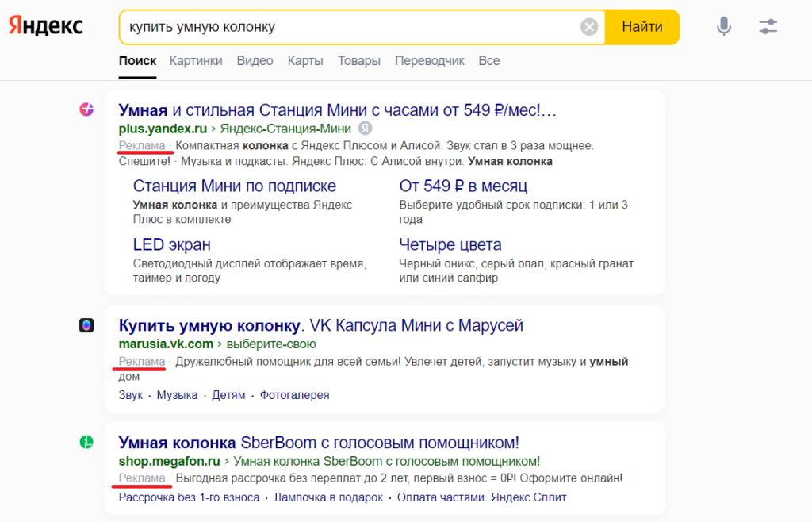Click the Реклама label in the shop.megafon.ru ad
Viewport: 812px width, 522px height.
click(142, 478)
